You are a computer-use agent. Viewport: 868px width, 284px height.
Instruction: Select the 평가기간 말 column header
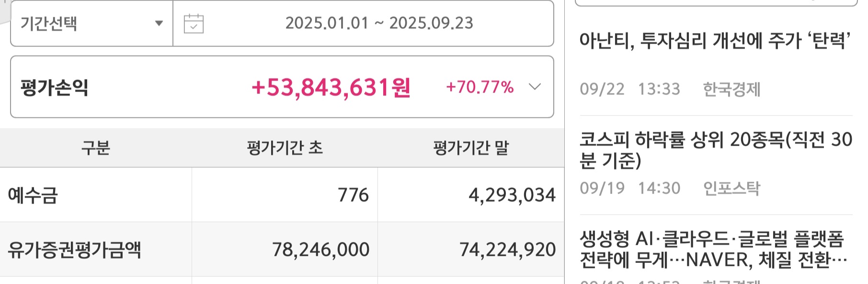(x=471, y=148)
